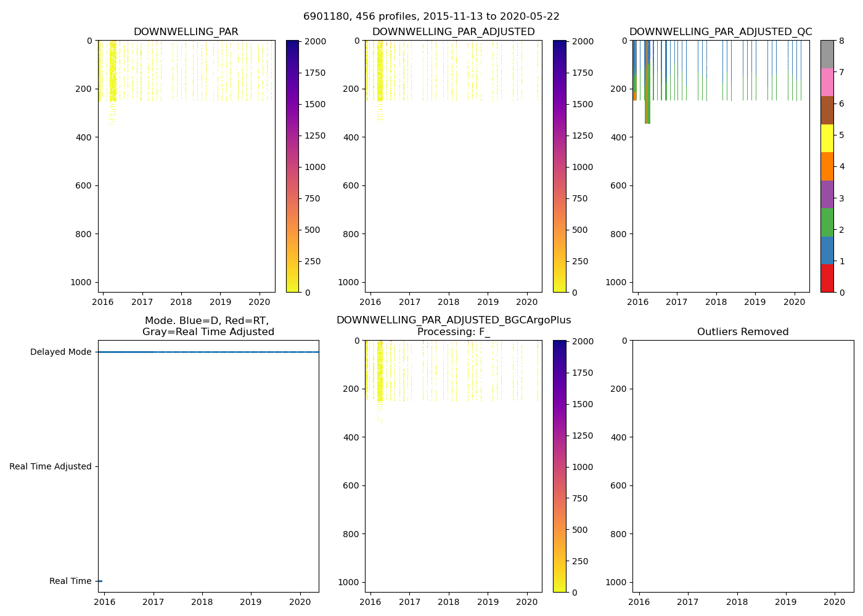The width and height of the screenshot is (863, 616).
Task: Click the pink QC colorbar segment
Action: tap(827, 83)
